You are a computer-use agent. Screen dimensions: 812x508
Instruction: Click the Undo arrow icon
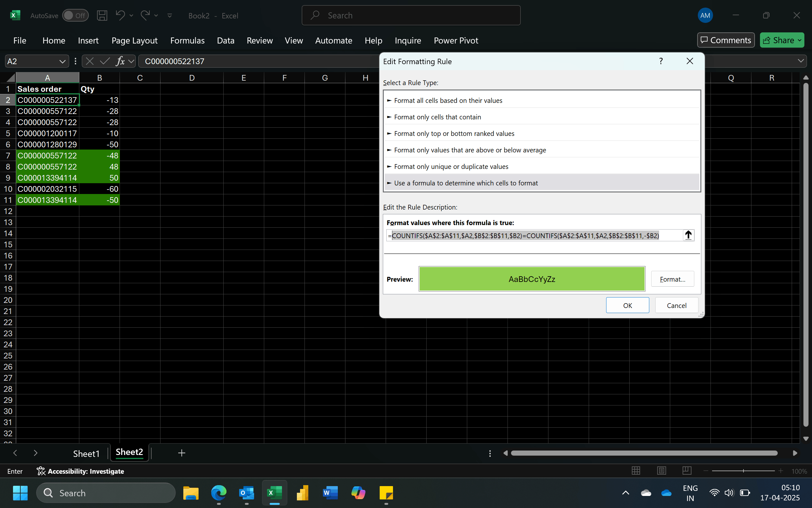point(120,15)
